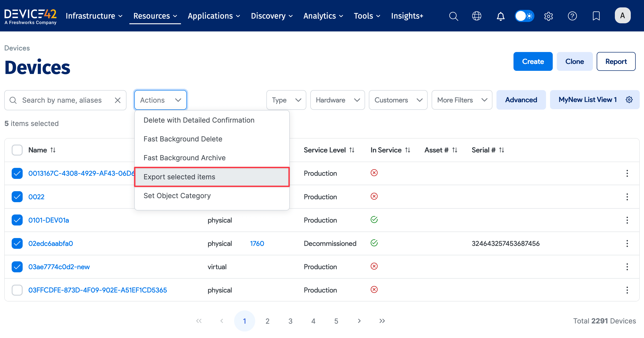The width and height of the screenshot is (644, 338).
Task: Clear the search field with X
Action: (x=117, y=100)
